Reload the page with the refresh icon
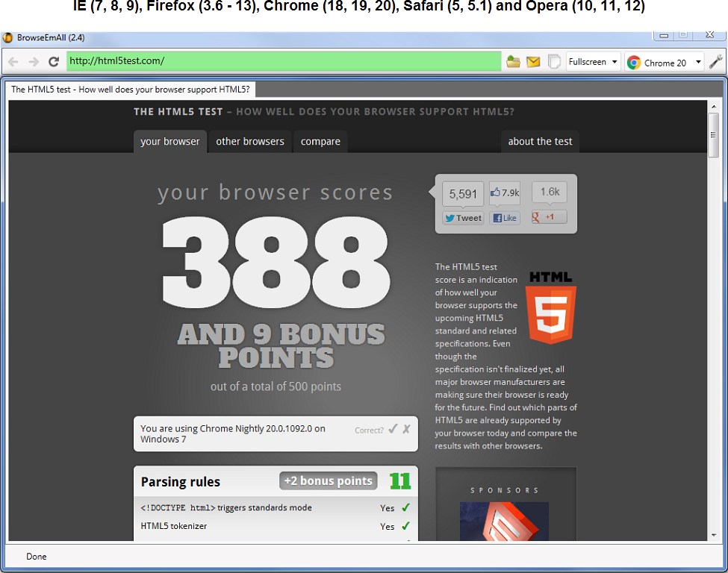This screenshot has width=728, height=573. [x=54, y=61]
